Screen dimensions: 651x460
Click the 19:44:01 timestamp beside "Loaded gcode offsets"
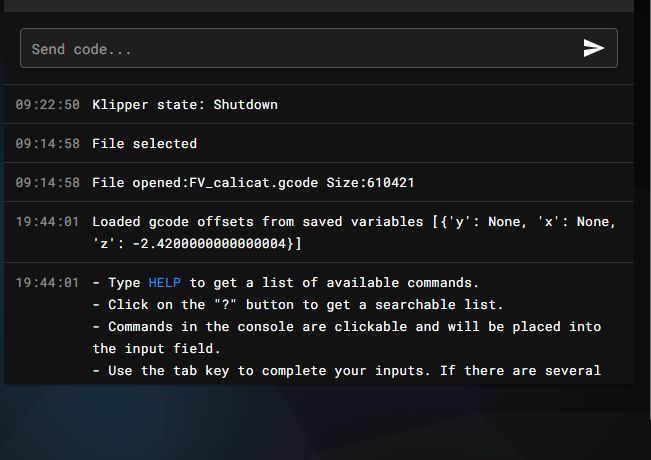click(47, 222)
